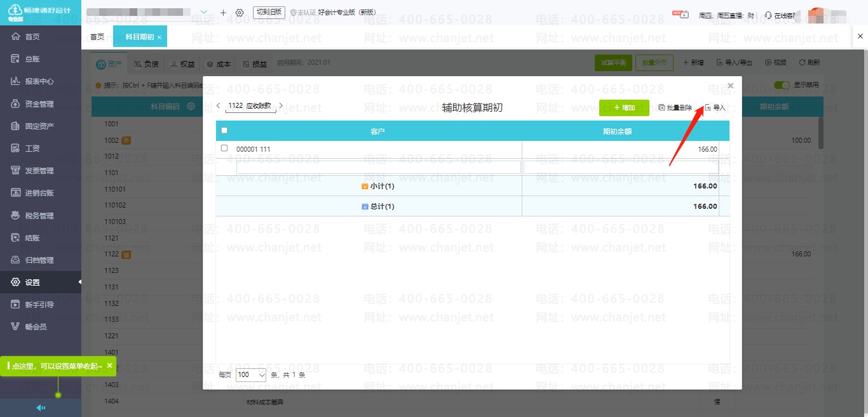Toggle the 显示禁用 switch
Viewport: 868px width, 417px height.
click(x=782, y=85)
